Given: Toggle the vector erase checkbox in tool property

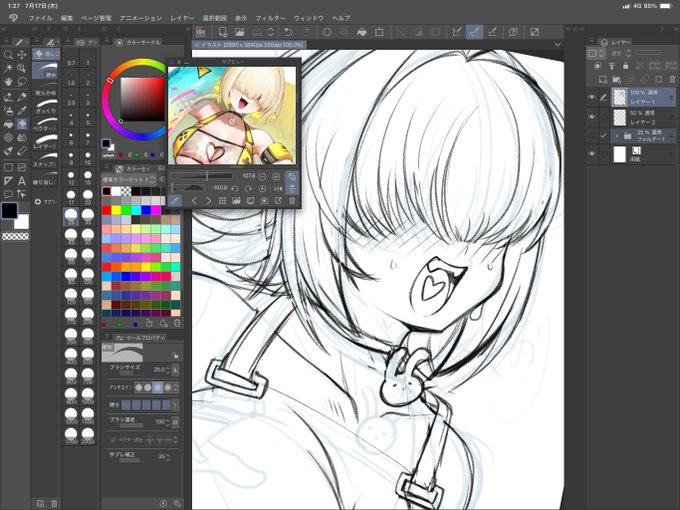Looking at the screenshot, I should coord(113,440).
